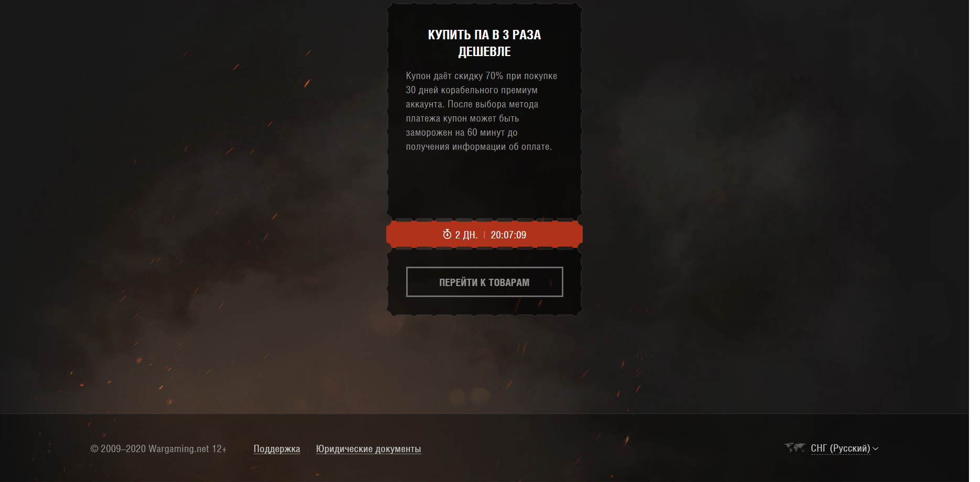Select the КУПИТЬ ПА В 3 РАЗА ДЕШЕВЛЕ heading
980x482 pixels.
point(484,43)
